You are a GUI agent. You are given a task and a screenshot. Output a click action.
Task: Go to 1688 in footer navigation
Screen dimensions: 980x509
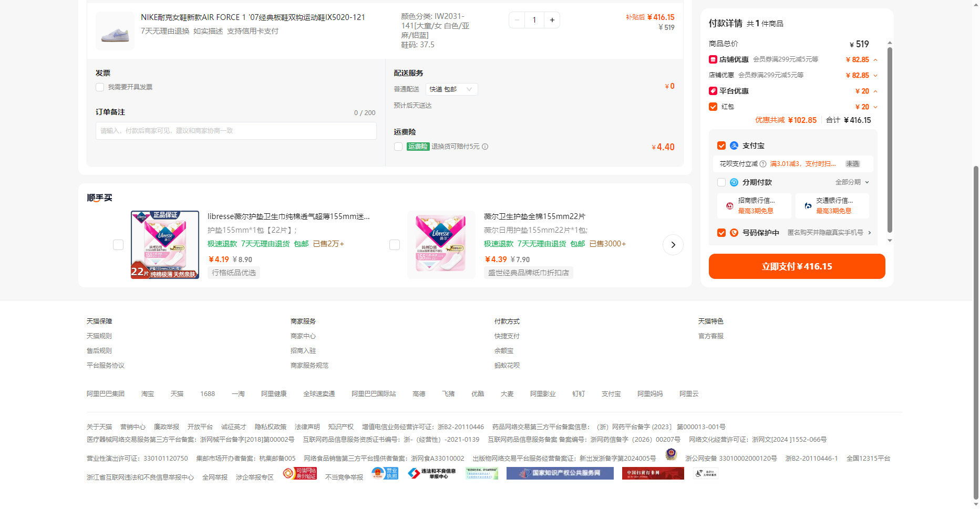[208, 394]
